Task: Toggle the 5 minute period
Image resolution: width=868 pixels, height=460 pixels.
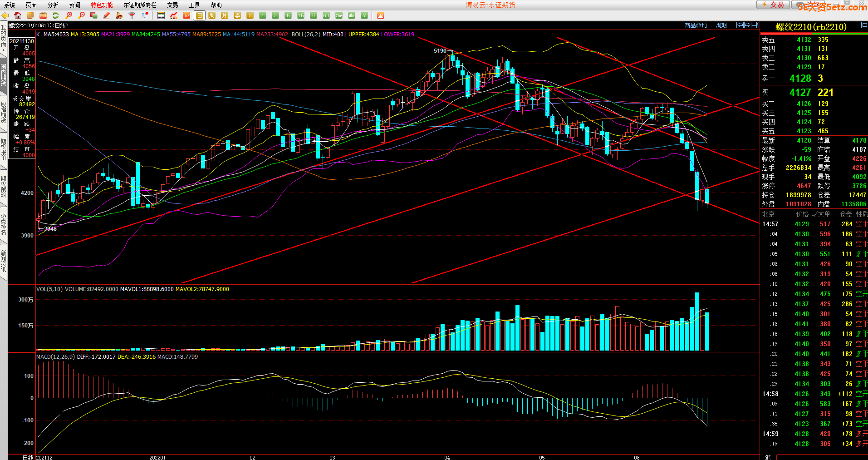Action: pos(288,15)
